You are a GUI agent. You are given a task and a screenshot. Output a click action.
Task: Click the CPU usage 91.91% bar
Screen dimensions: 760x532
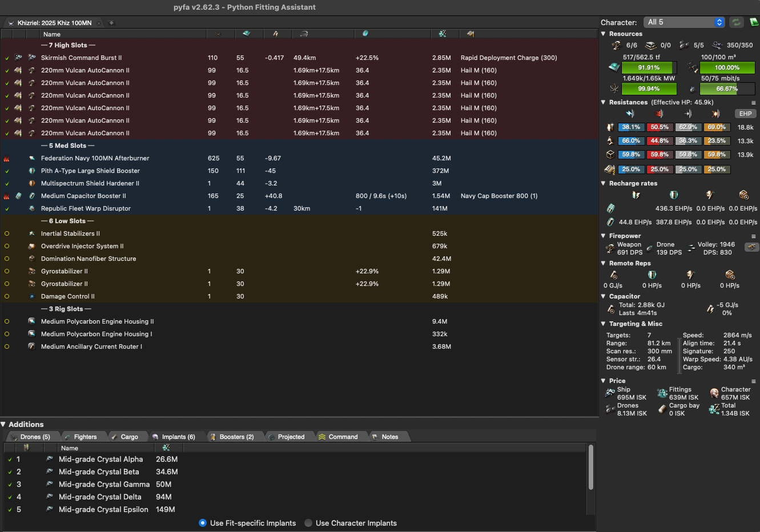[649, 68]
